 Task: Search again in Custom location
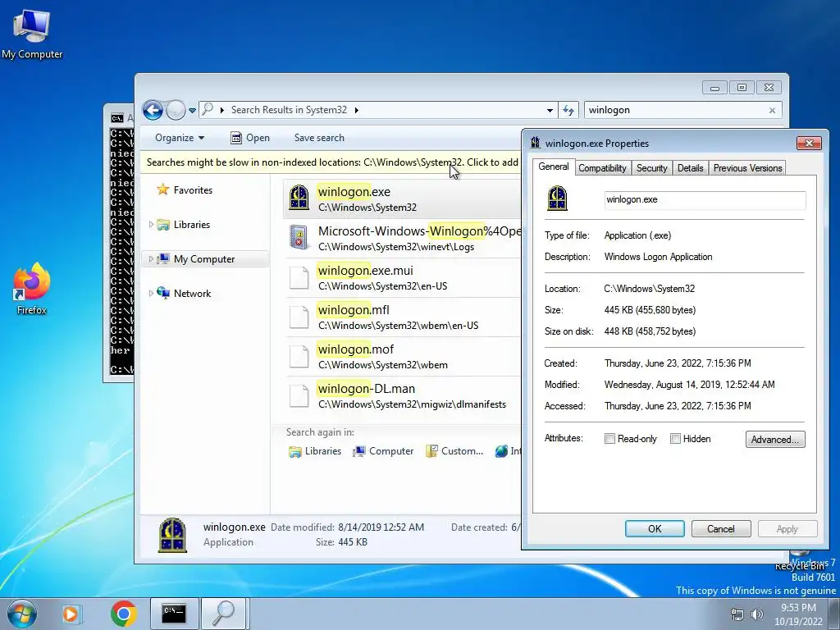pos(454,451)
